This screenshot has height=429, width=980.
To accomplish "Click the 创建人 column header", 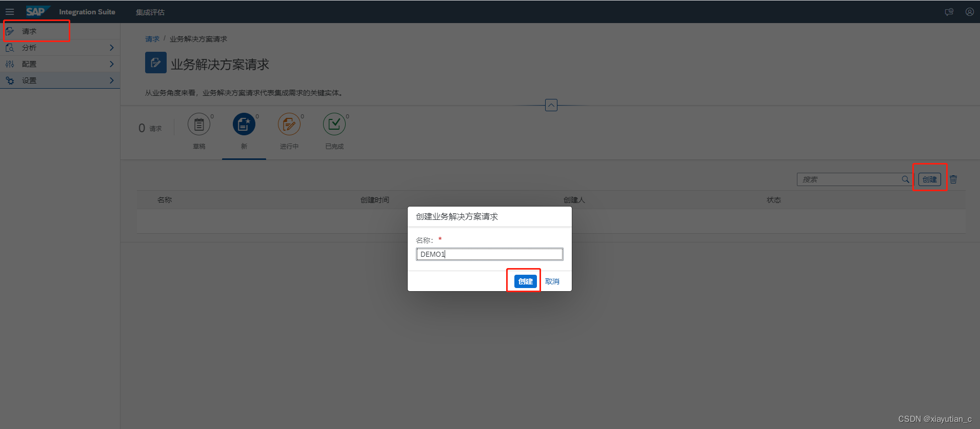I will (574, 200).
